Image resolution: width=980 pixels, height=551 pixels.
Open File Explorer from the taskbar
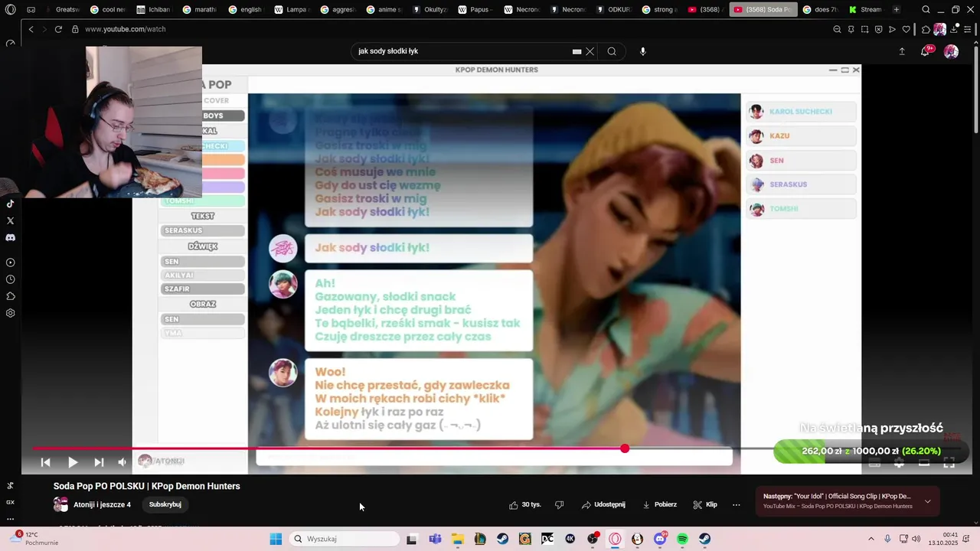tap(457, 539)
